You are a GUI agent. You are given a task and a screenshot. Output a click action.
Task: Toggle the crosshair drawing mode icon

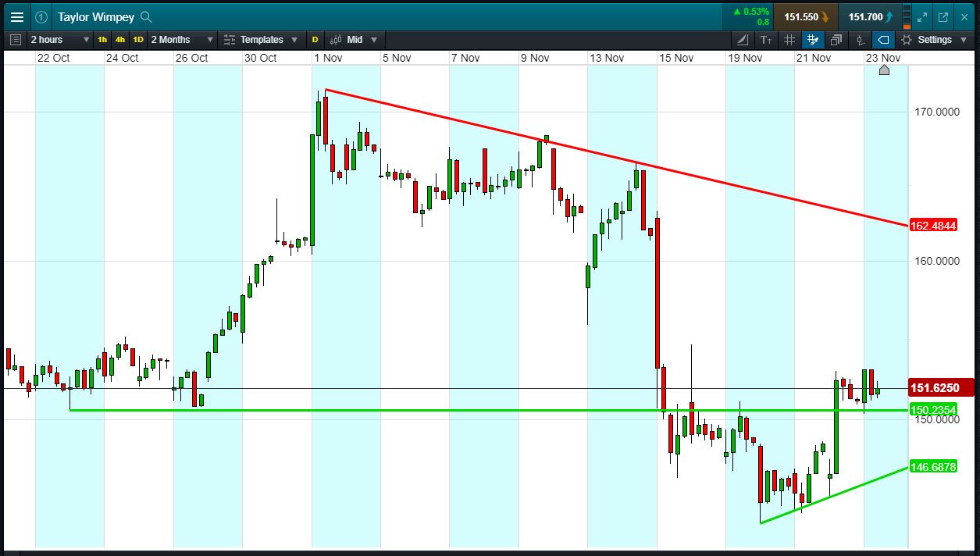click(x=813, y=40)
